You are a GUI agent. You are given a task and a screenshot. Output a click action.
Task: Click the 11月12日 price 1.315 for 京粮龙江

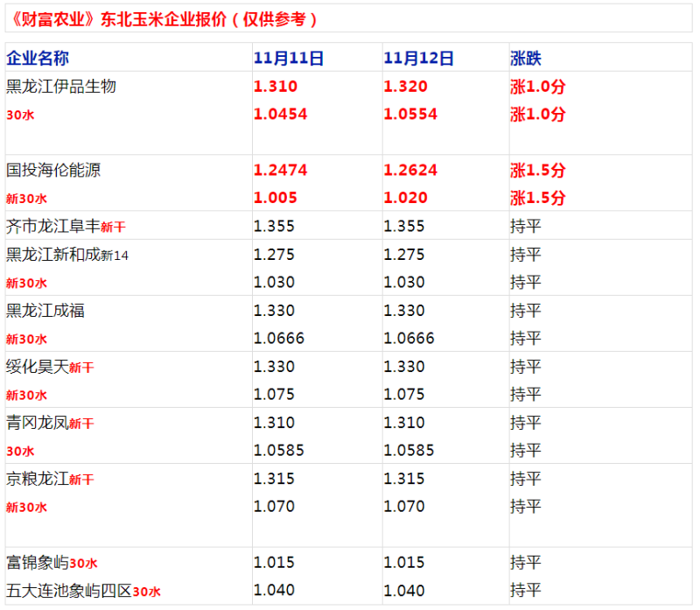(x=404, y=479)
